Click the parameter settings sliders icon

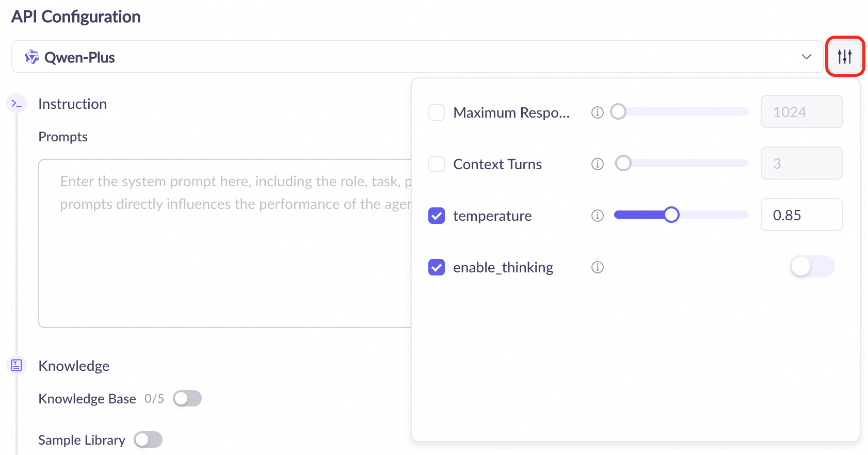coord(845,57)
